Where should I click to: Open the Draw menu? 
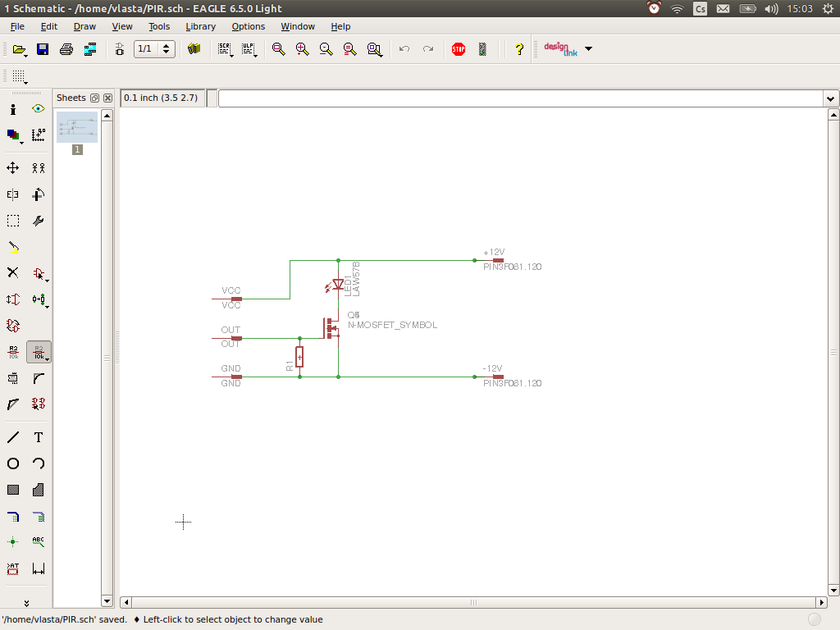point(84,26)
